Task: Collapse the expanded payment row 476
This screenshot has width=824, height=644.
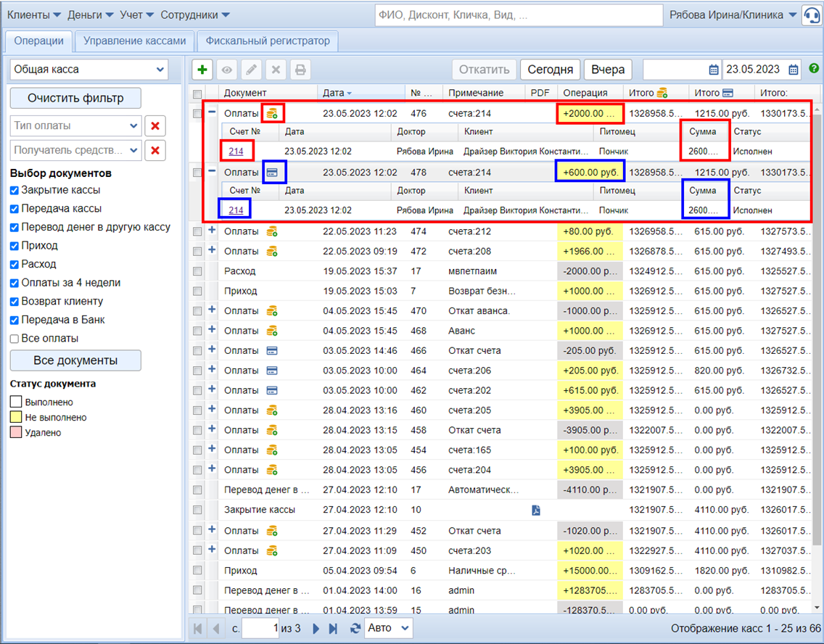Action: [212, 112]
